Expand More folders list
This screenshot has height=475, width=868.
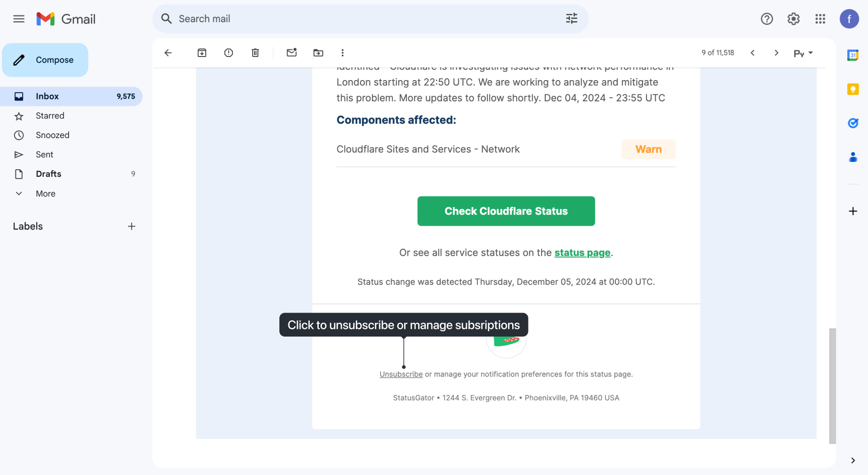click(x=71, y=194)
